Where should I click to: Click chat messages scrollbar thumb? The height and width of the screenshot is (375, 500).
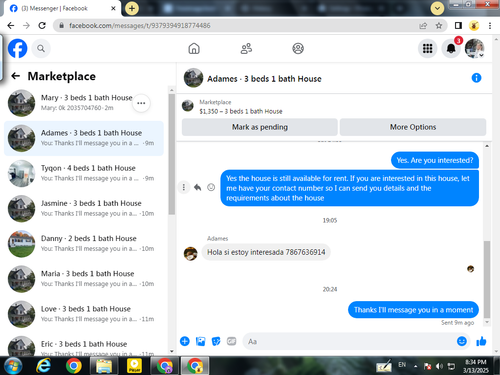coord(487,279)
